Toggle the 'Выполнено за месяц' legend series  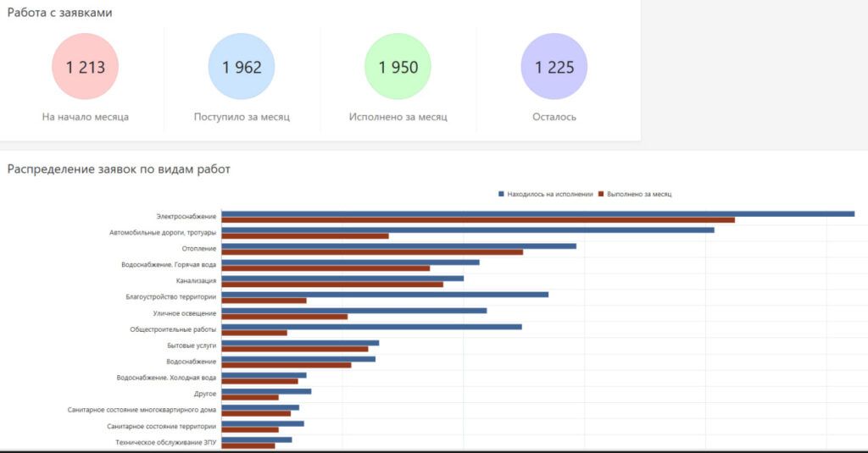(x=639, y=194)
